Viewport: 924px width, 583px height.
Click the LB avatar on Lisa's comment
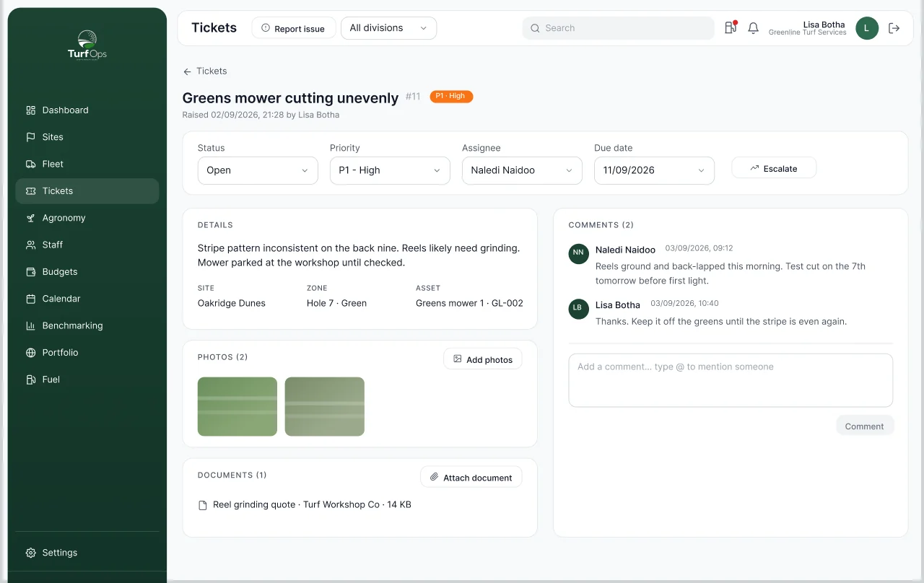579,308
